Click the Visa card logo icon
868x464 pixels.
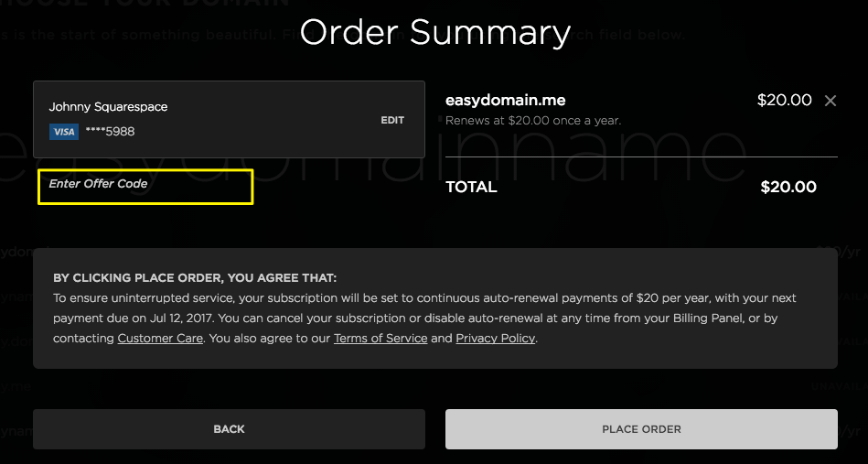pyautogui.click(x=63, y=132)
